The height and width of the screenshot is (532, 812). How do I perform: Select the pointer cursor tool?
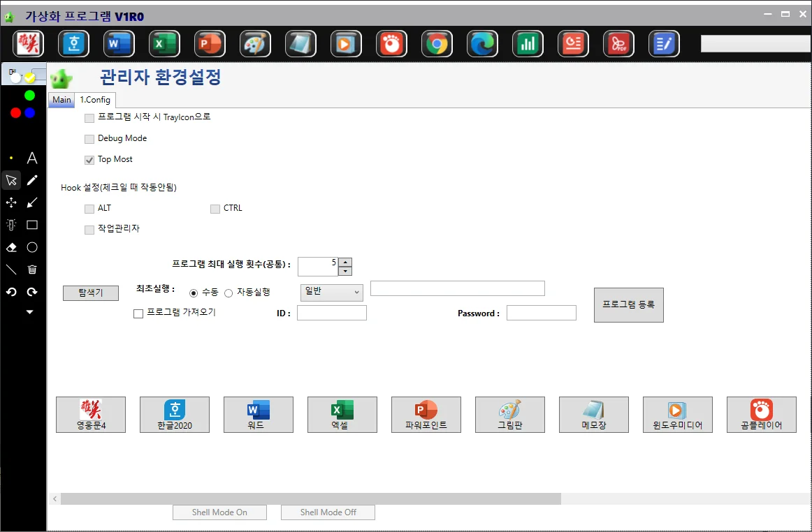click(11, 180)
